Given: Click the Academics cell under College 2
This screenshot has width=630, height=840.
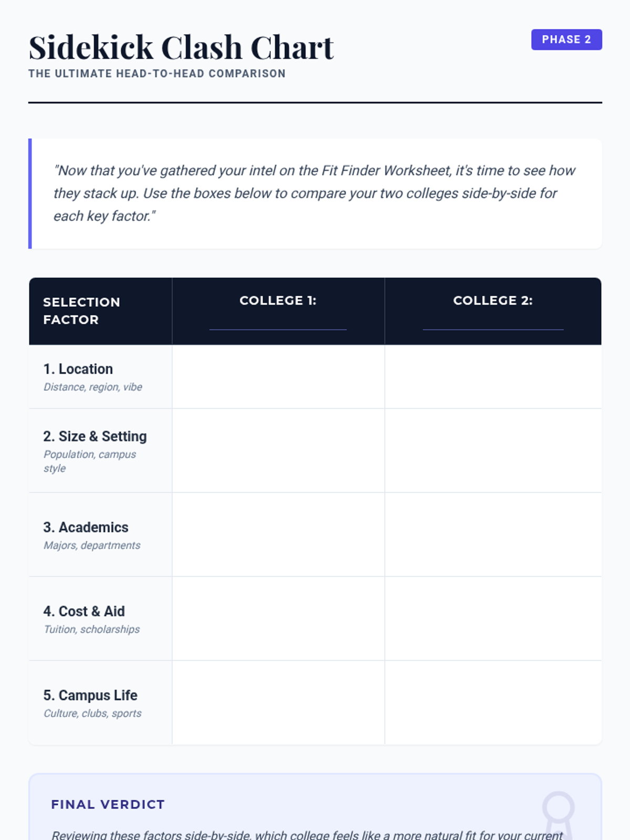Looking at the screenshot, I should coord(493,534).
